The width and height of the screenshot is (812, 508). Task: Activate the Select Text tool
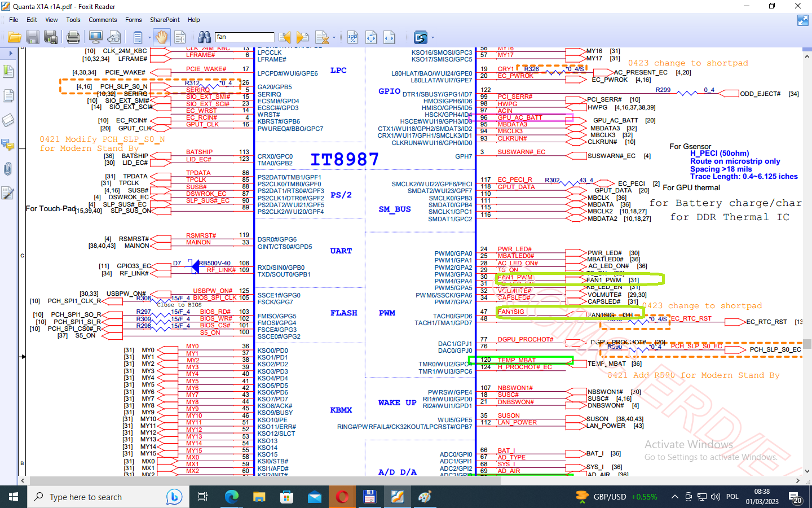180,38
